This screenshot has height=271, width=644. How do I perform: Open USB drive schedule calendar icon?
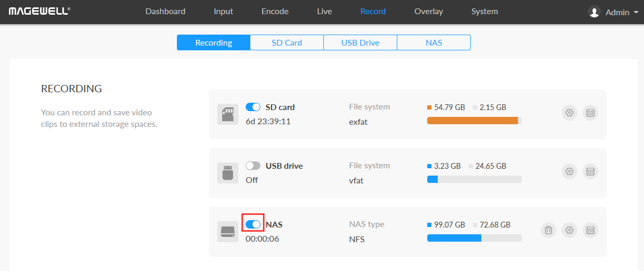590,171
